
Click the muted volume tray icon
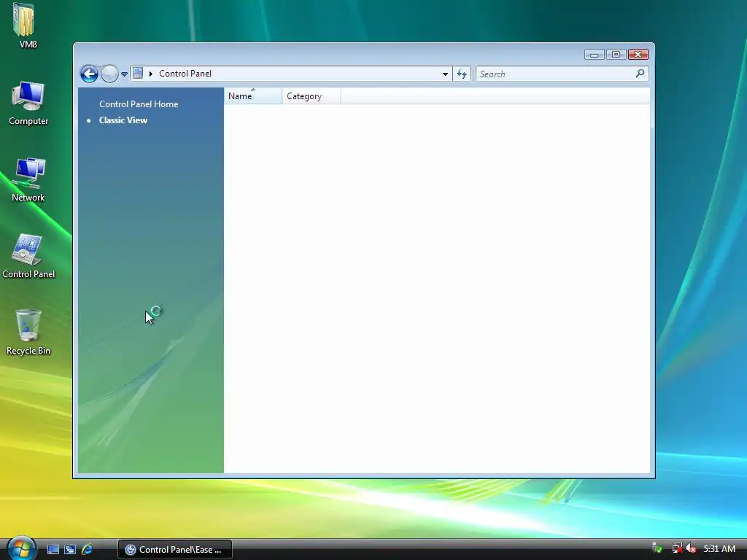pos(691,548)
